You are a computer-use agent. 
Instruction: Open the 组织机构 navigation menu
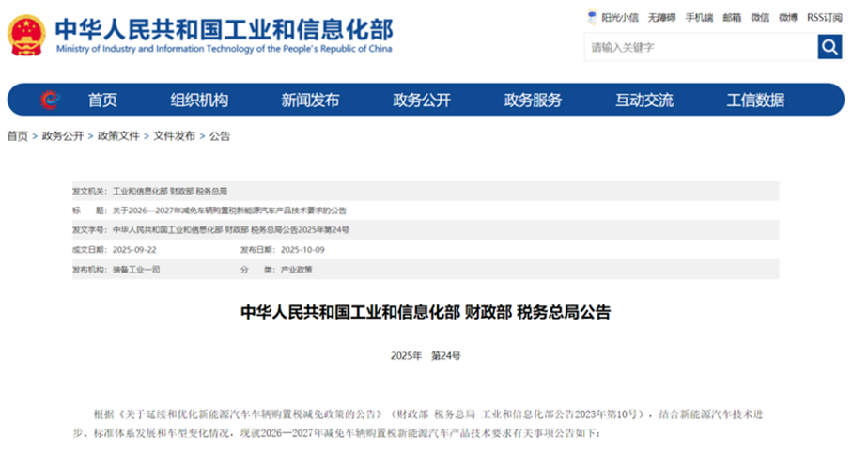pos(199,101)
